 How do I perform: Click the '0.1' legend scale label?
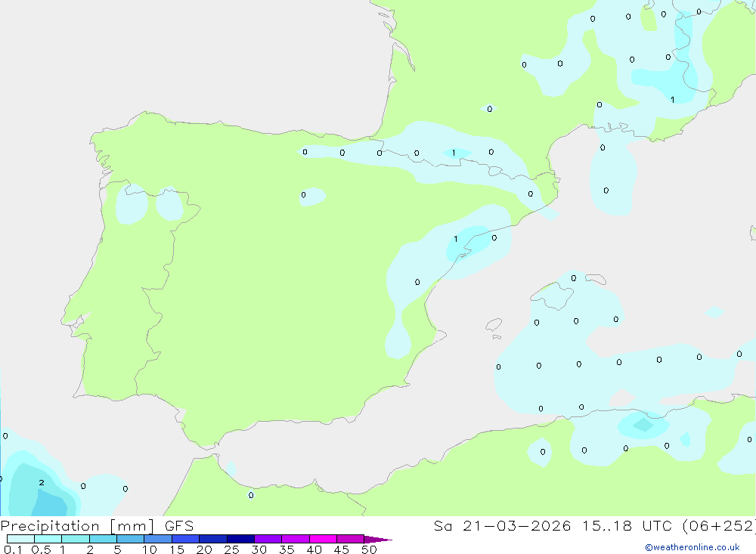tap(13, 549)
